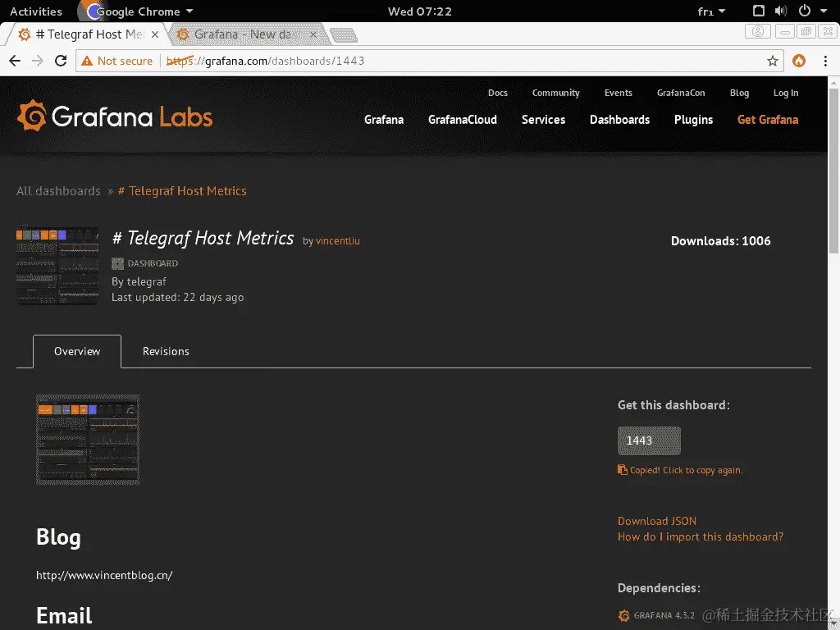Viewport: 840px width, 630px height.
Task: Open the GrafanaCon link
Action: pos(681,93)
